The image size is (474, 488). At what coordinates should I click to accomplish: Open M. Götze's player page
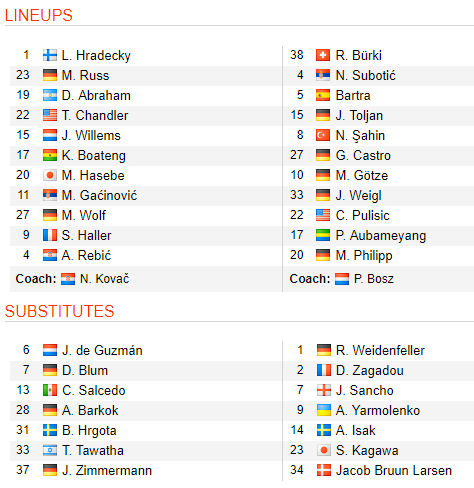click(362, 175)
